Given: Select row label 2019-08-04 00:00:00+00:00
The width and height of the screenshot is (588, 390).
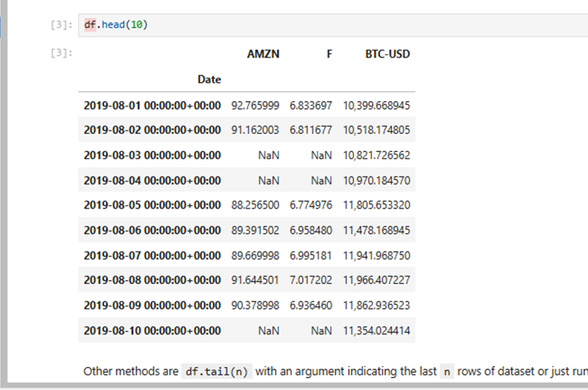Looking at the screenshot, I should (152, 181).
